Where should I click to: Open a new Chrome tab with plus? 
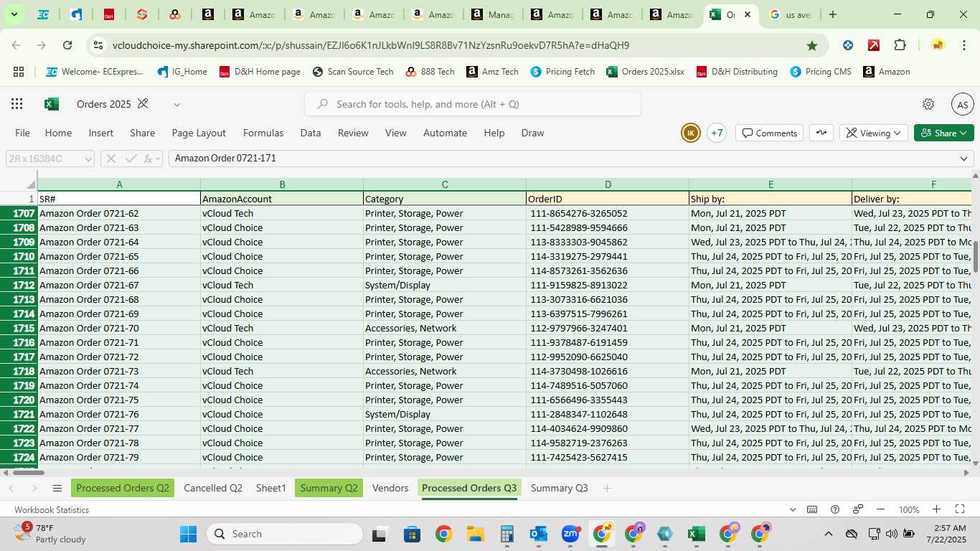[832, 14]
